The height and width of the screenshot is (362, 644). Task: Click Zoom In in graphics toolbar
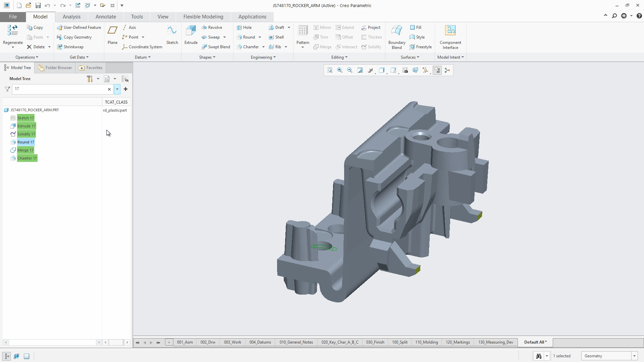340,70
